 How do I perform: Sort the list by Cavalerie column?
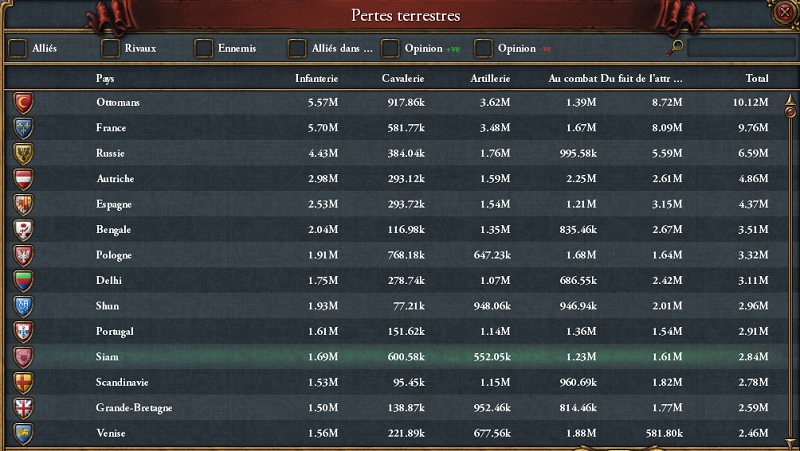click(403, 78)
